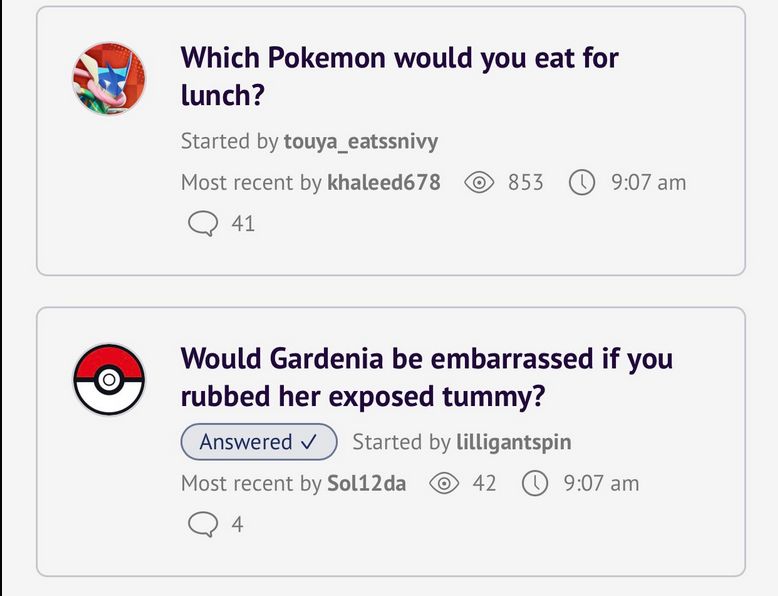Viewport: 778px width, 596px height.
Task: Click the comment bubble icon beside 4
Action: point(202,525)
